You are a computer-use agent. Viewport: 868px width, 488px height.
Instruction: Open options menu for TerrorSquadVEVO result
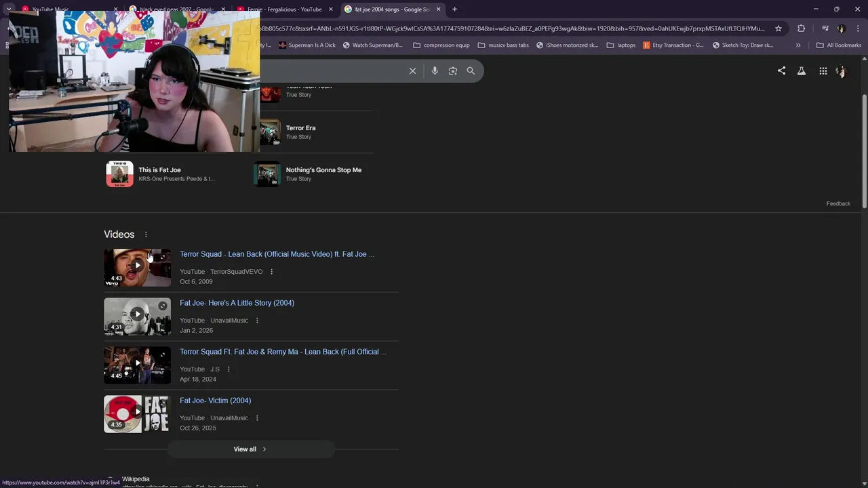click(x=272, y=272)
